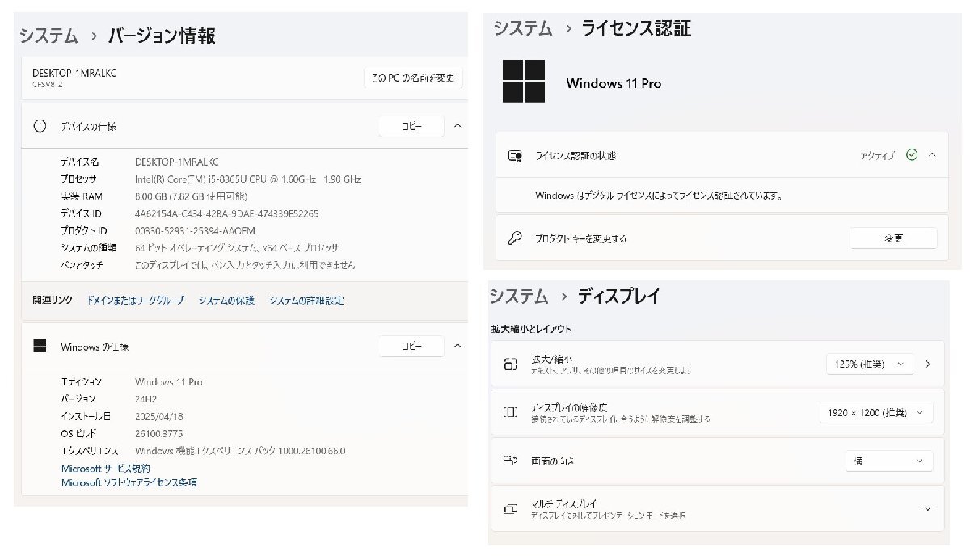The width and height of the screenshot is (970, 560).
Task: Copy the device specifications
Action: coord(411,126)
